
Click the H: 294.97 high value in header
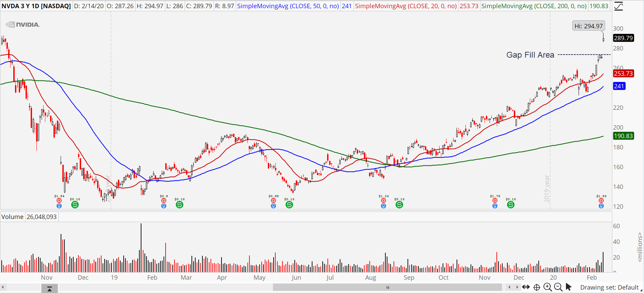click(x=150, y=6)
